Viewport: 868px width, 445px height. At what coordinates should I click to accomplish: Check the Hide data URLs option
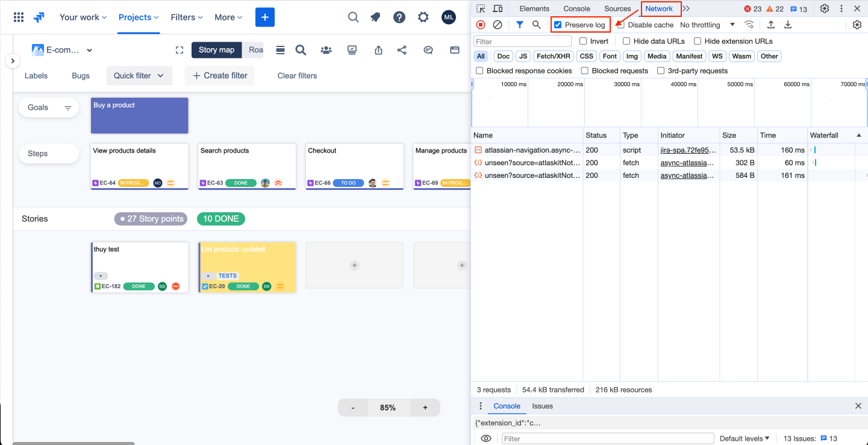(x=626, y=41)
